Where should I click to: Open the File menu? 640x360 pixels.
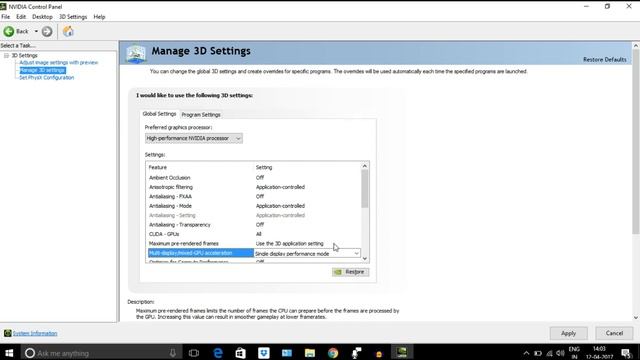pyautogui.click(x=6, y=17)
